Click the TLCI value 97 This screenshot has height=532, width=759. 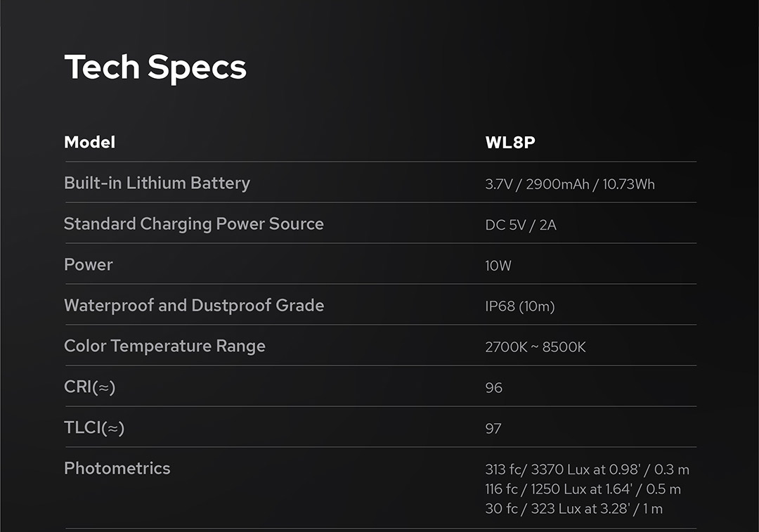pos(493,429)
